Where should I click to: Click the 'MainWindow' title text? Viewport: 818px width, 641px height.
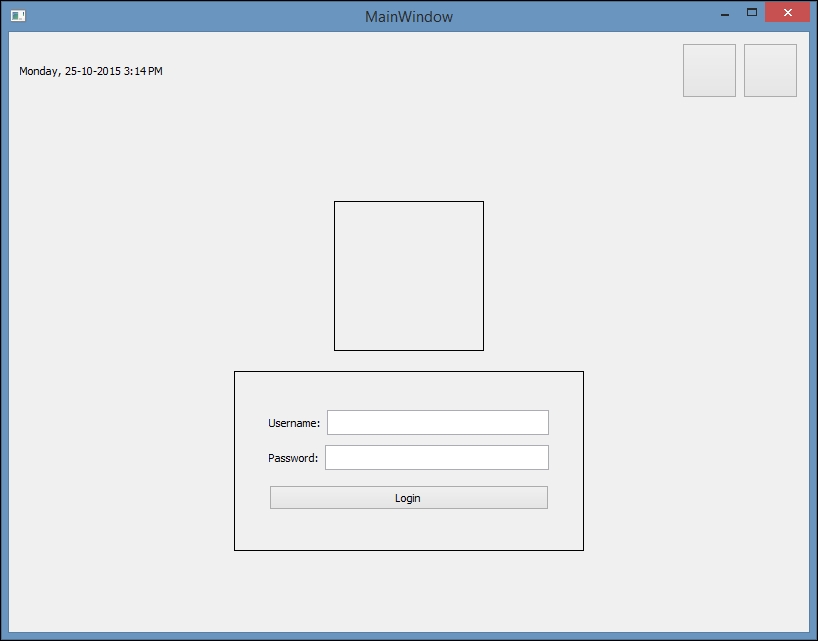click(408, 17)
